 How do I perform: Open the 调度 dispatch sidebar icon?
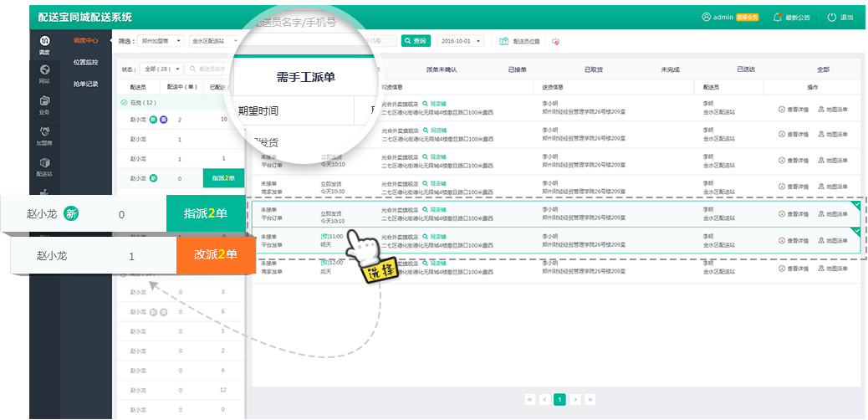(44, 42)
